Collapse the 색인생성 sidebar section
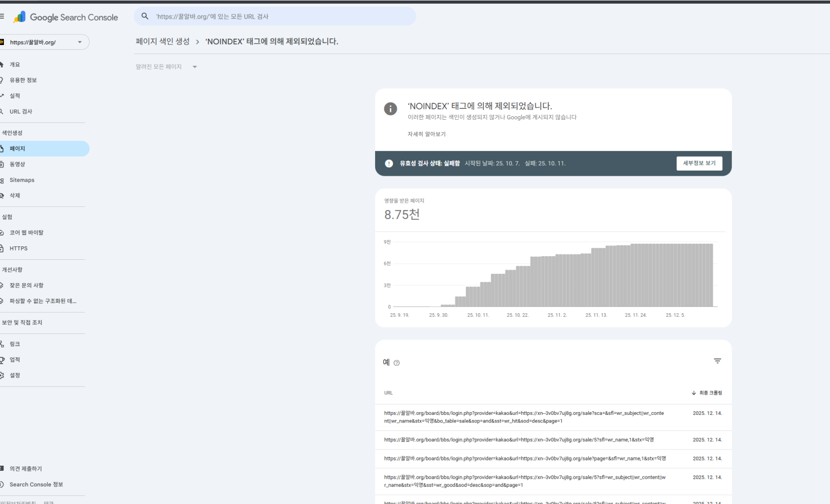The image size is (830, 504). (12, 133)
